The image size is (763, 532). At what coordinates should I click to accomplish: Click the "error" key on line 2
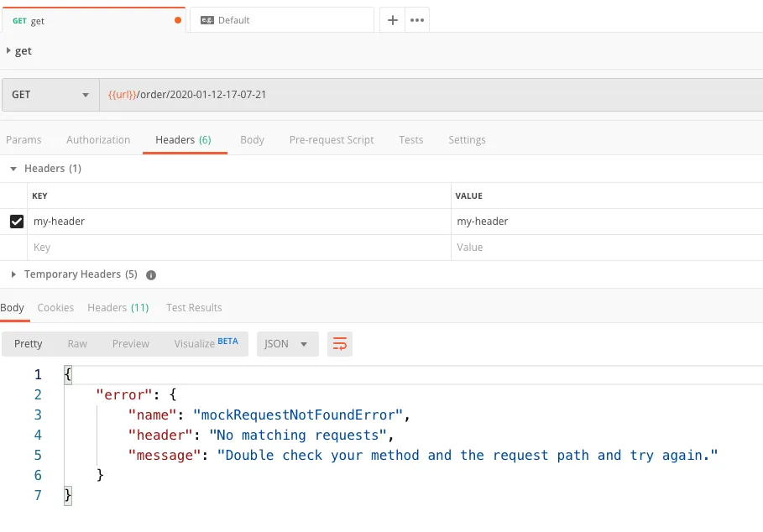pos(124,394)
